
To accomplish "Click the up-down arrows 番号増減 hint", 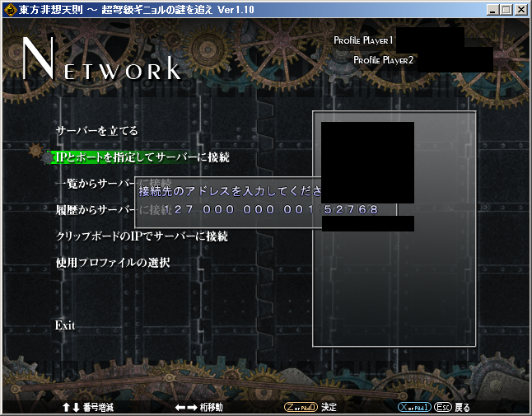I will coord(88,407).
